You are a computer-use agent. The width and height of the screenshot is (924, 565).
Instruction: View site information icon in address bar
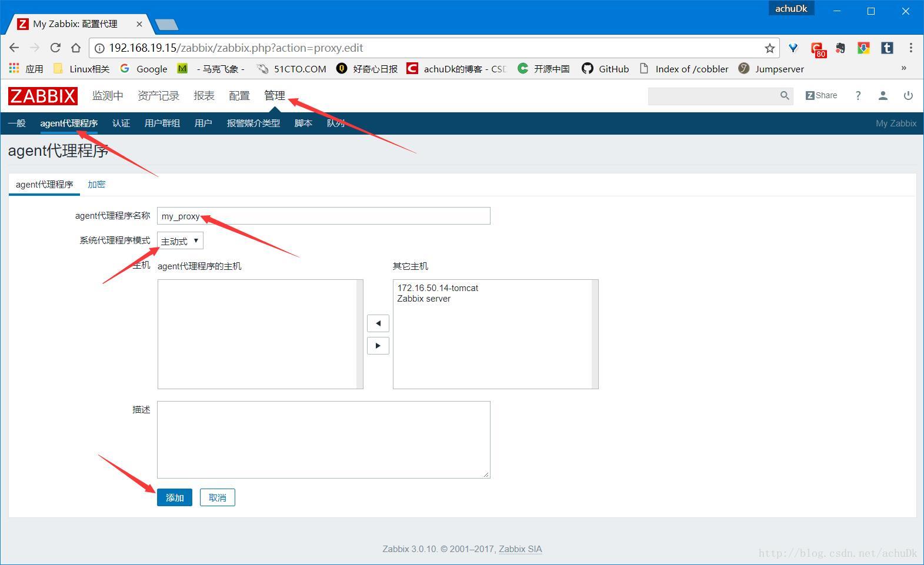point(100,48)
